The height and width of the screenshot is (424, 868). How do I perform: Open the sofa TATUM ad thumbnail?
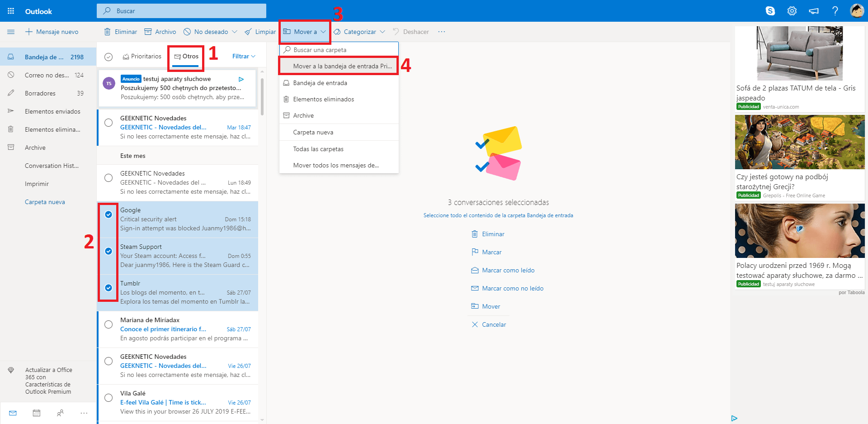point(800,53)
